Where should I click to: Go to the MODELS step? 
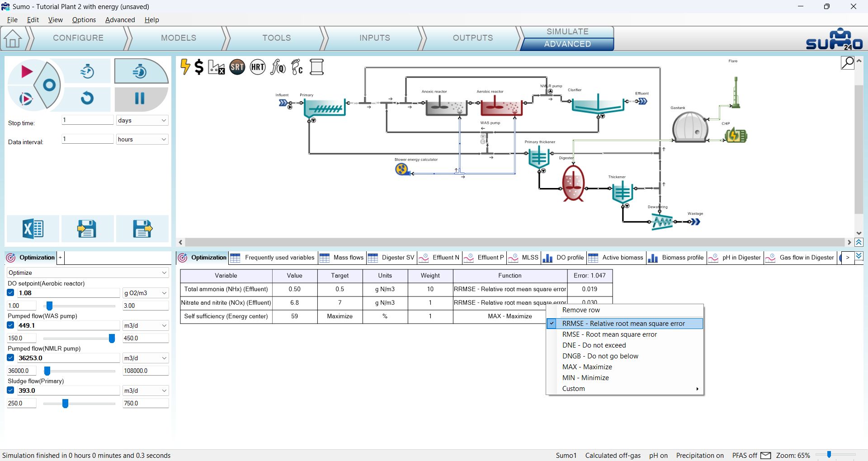[x=179, y=38]
